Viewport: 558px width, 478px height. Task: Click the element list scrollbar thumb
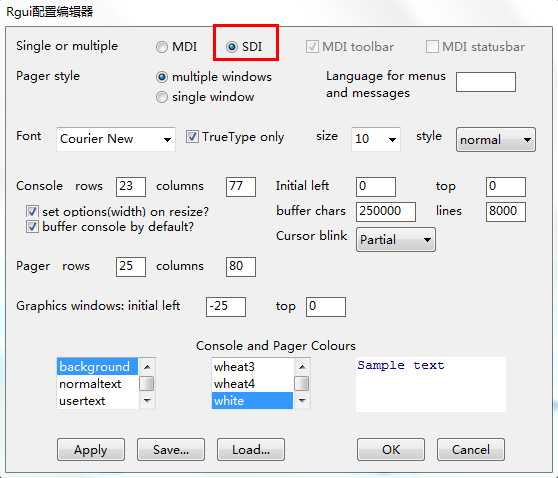click(x=147, y=383)
